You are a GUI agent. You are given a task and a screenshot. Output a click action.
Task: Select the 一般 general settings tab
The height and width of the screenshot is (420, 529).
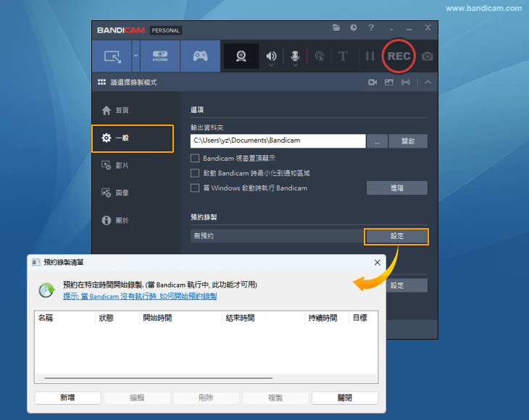pyautogui.click(x=133, y=138)
